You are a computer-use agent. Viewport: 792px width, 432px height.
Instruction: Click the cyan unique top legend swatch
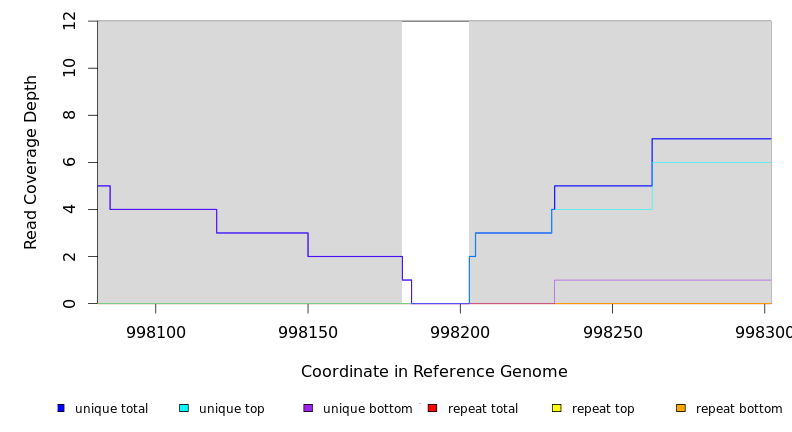pos(184,408)
